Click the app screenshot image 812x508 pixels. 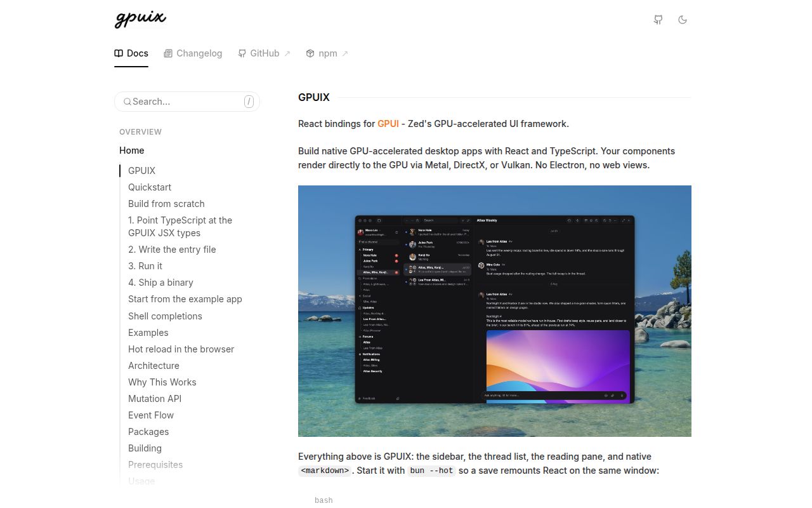click(495, 311)
